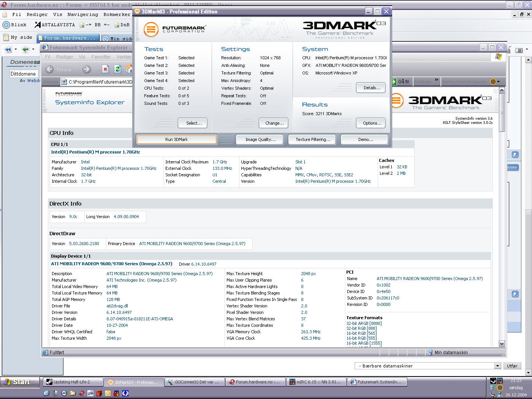The image size is (532, 399).
Task: Click the Gå til button
Action: pyautogui.click(x=401, y=82)
